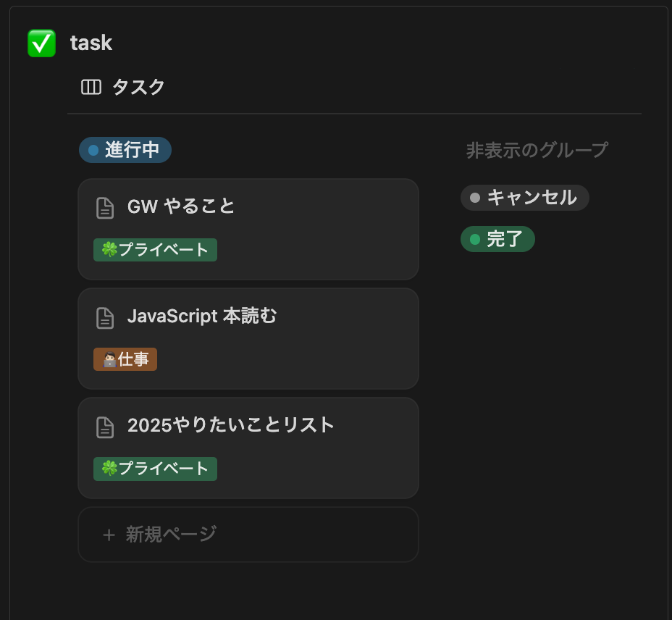Expand the 非表示のグループ section header
The image size is (672, 620).
[537, 150]
